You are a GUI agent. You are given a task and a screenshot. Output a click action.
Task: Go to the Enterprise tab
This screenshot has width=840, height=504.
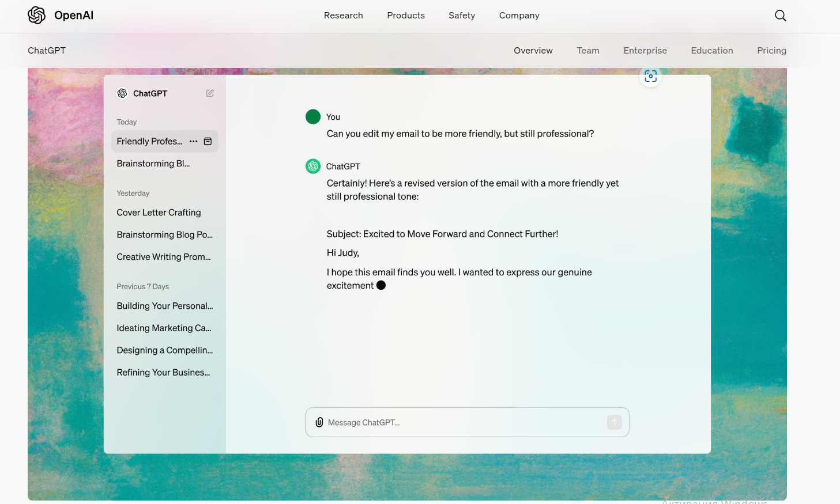[x=645, y=51]
